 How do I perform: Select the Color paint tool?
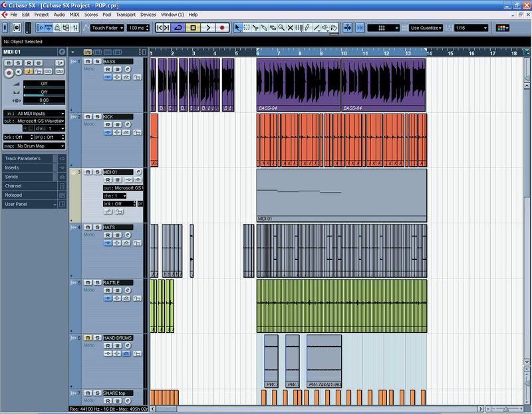(334, 28)
